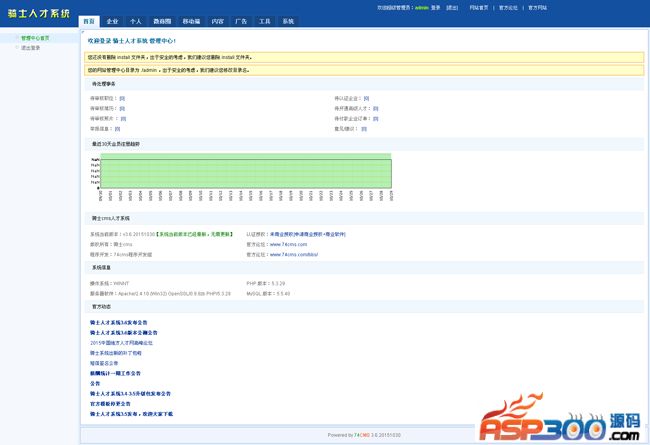The width and height of the screenshot is (650, 445).
Task: Select the 微招聘 tab
Action: point(161,20)
